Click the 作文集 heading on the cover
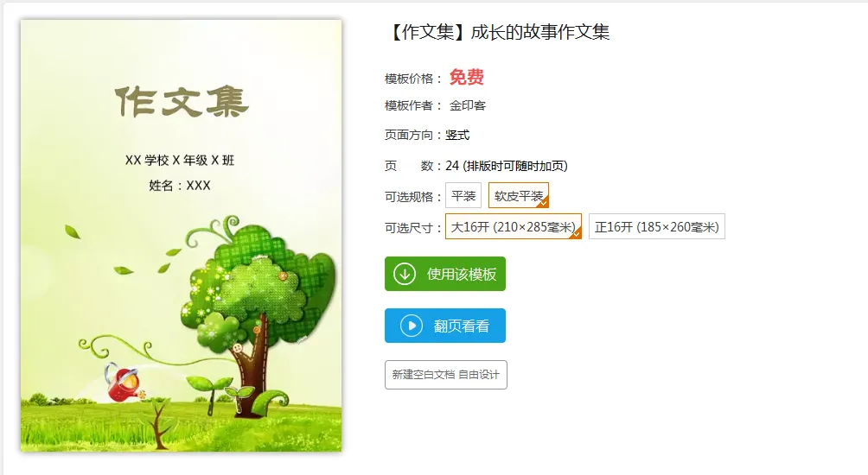 [x=182, y=102]
